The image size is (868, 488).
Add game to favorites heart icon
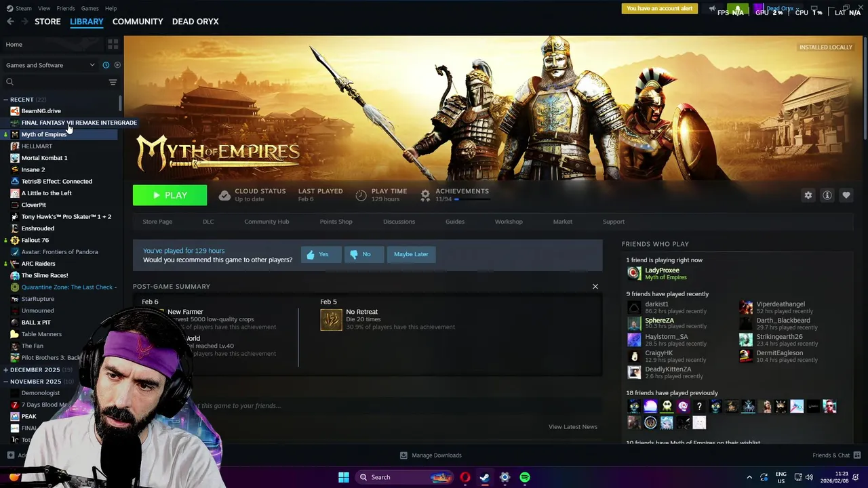tap(846, 195)
